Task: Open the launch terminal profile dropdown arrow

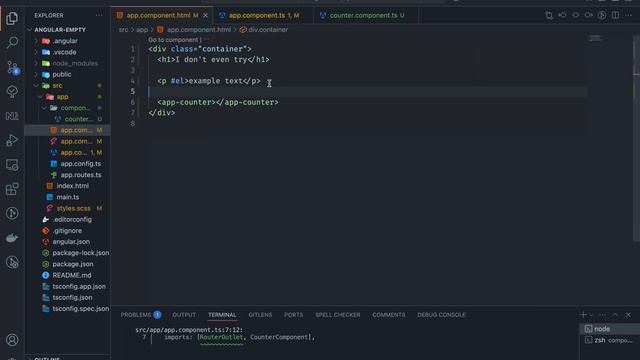Action: [591, 315]
